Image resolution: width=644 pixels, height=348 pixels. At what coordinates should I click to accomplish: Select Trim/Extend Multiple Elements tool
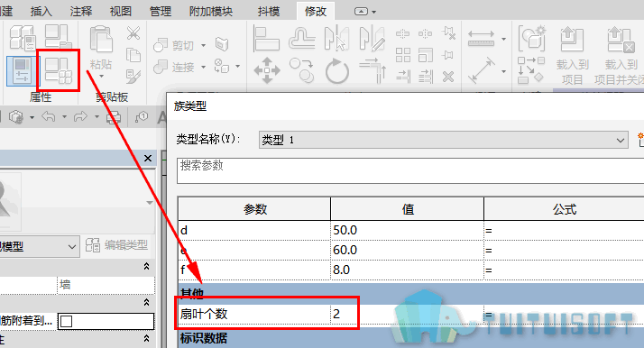pyautogui.click(x=426, y=76)
